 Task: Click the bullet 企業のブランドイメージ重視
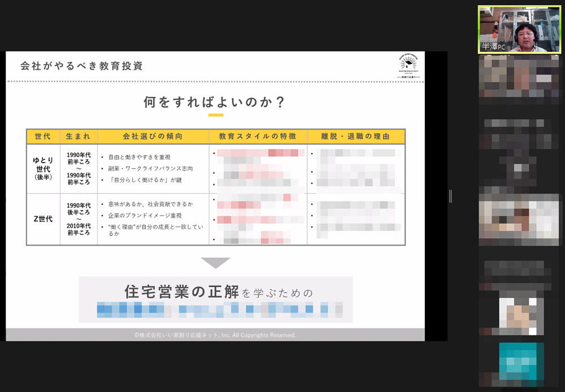click(145, 216)
